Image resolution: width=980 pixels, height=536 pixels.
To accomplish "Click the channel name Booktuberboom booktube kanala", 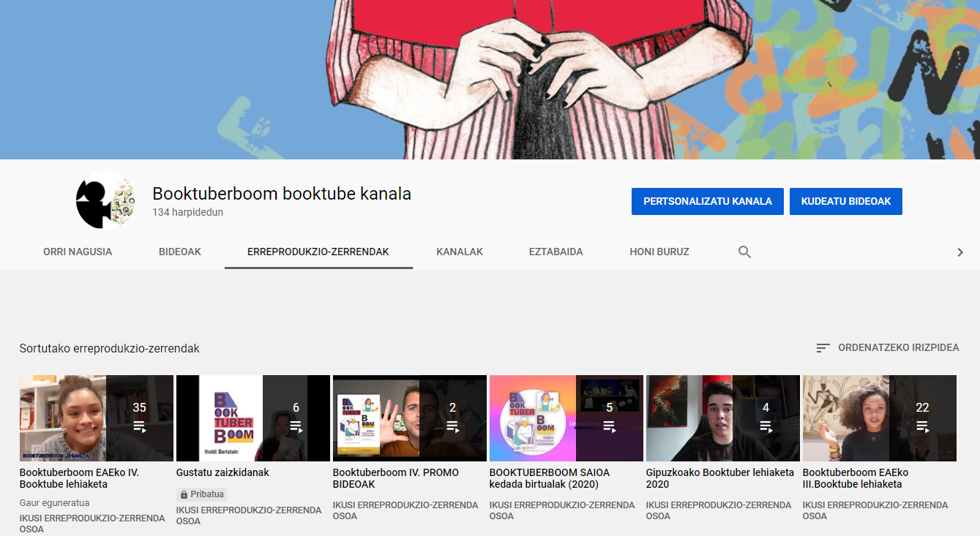I will [282, 194].
